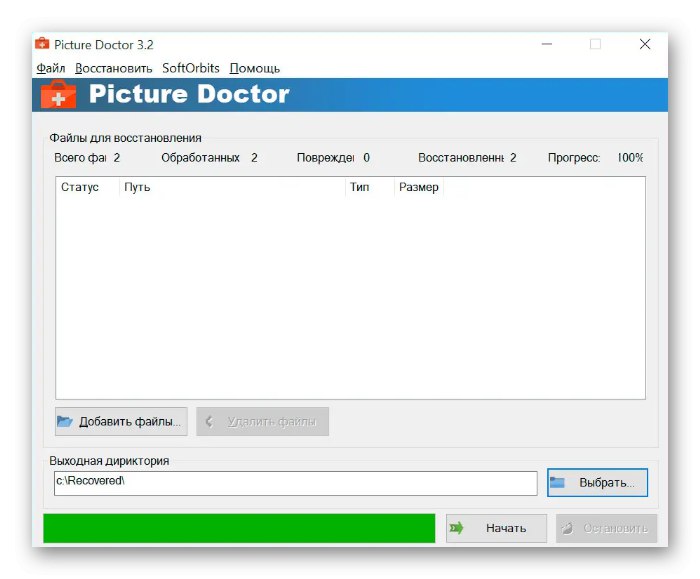Click the Picture Doctor banner title
This screenshot has width=700, height=579.
click(189, 94)
